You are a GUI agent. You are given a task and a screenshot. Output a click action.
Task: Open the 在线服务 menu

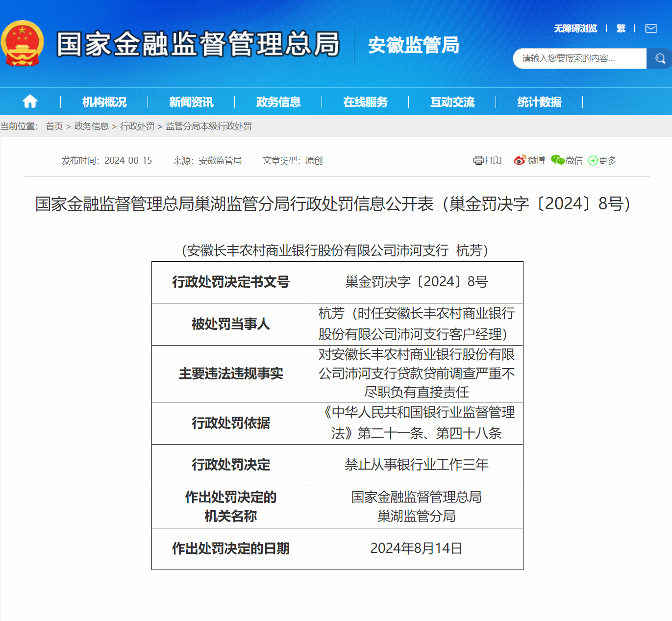coord(366,102)
